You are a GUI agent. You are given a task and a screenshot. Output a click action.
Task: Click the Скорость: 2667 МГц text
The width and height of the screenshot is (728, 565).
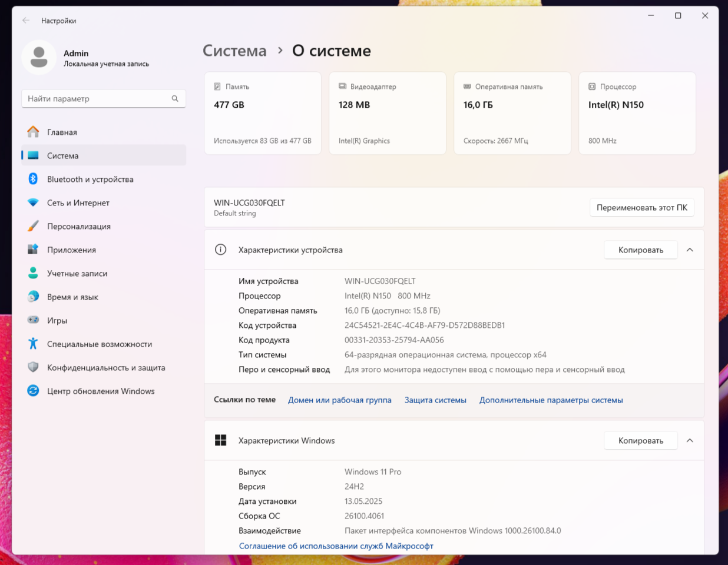coord(496,141)
